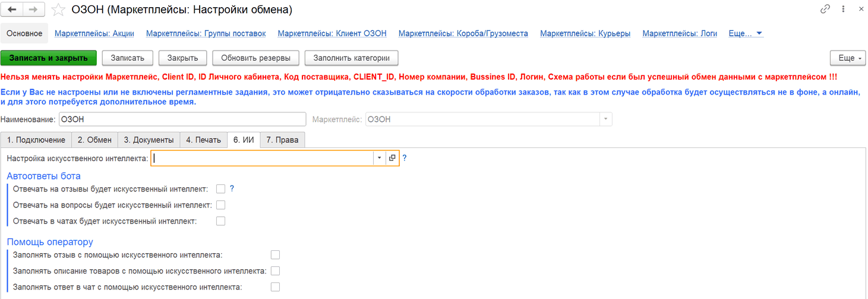Show help question mark beside reviews checkbox
Image resolution: width=868 pixels, height=299 pixels.
coord(232,188)
